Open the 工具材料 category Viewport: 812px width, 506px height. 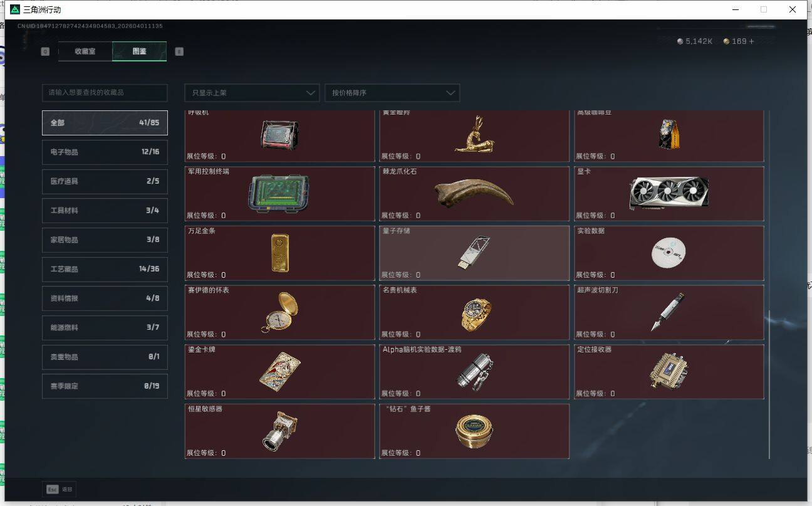[105, 211]
